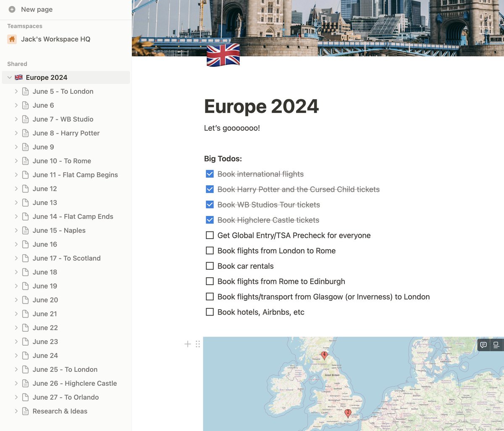504x431 pixels.
Task: Expand the June 25 - To London page
Action: click(16, 369)
